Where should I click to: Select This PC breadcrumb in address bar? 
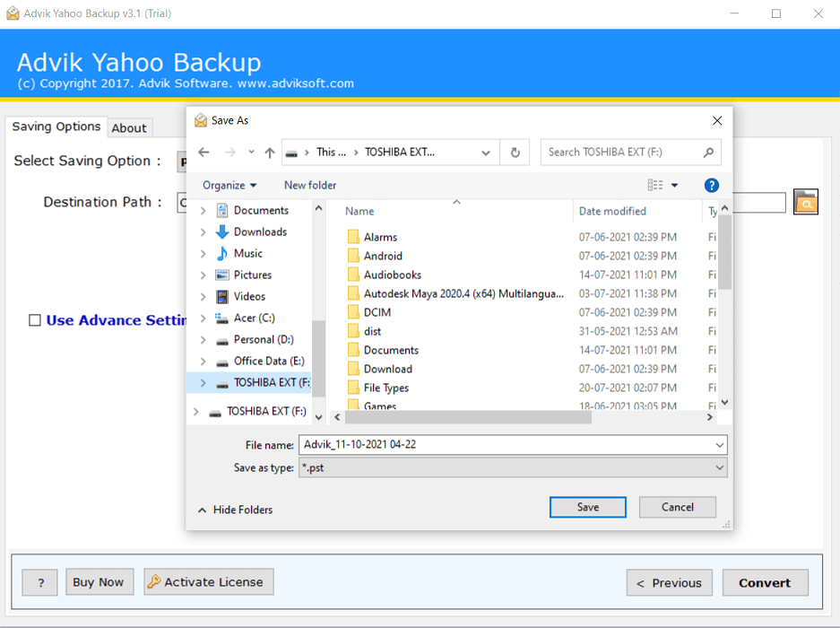click(x=331, y=153)
